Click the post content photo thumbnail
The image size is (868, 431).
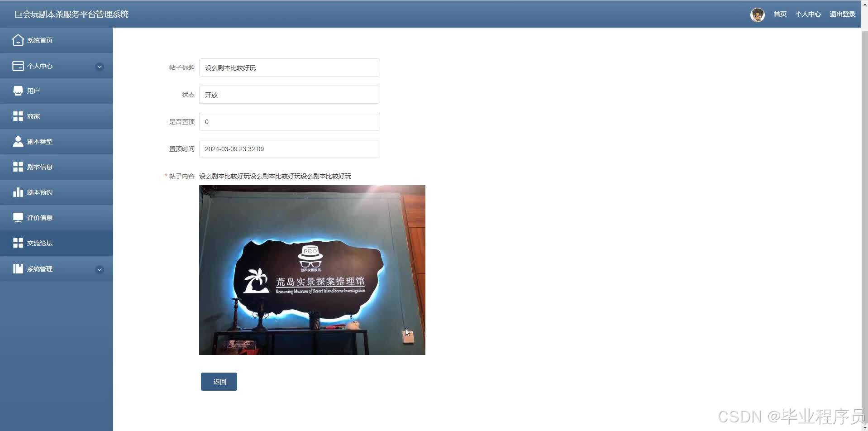[312, 270]
